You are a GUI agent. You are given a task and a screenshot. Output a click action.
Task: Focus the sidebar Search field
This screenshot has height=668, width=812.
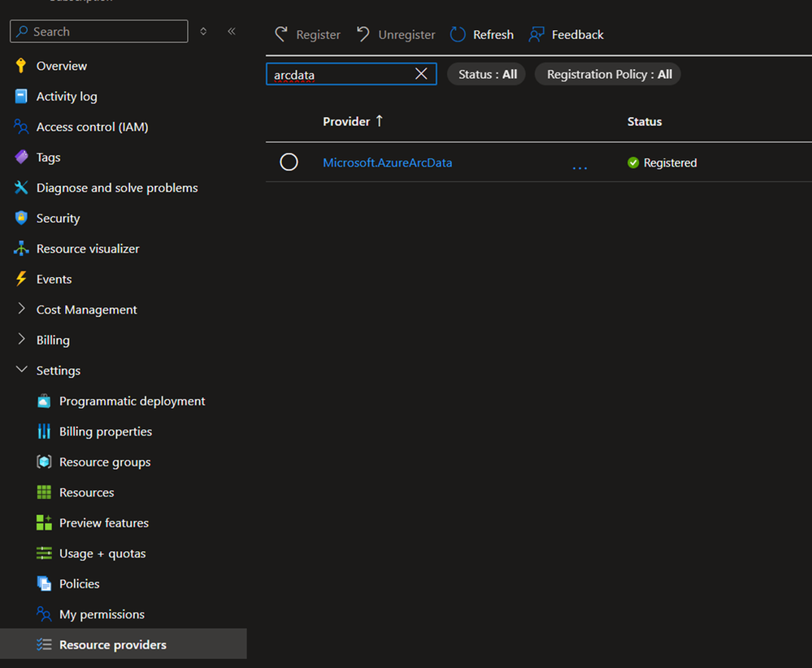coord(99,32)
